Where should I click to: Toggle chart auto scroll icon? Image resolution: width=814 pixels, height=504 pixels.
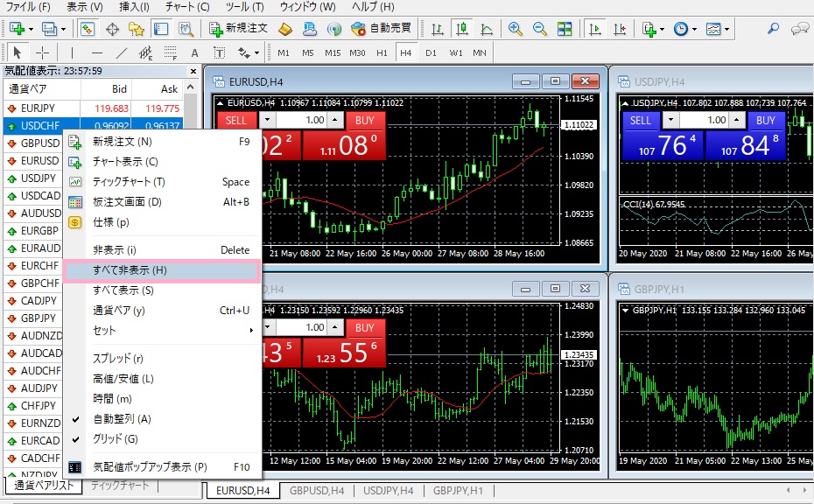[594, 29]
